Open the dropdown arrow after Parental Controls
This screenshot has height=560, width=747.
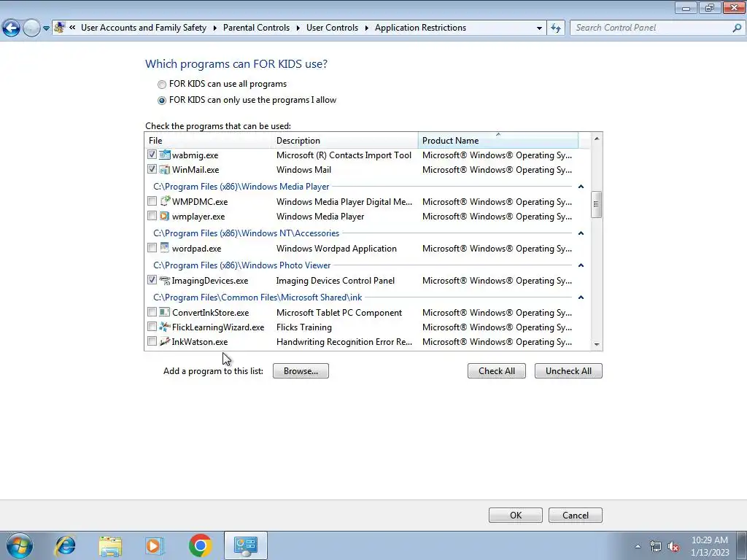tap(298, 28)
